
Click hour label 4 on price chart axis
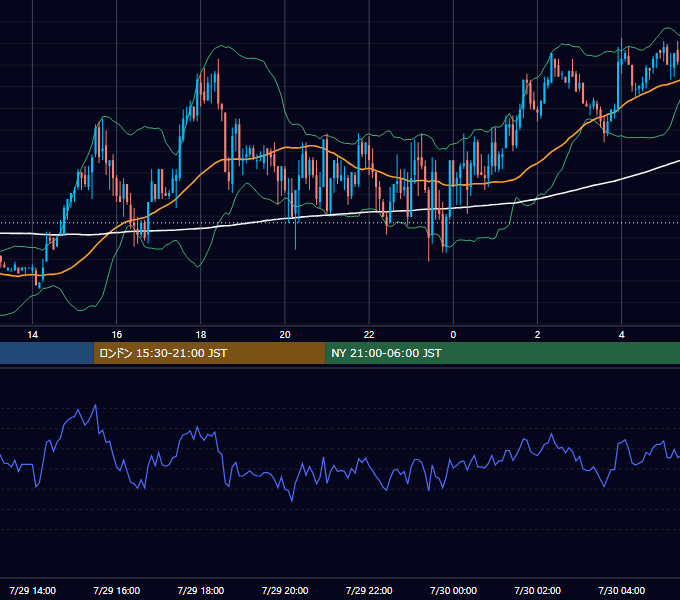click(621, 335)
